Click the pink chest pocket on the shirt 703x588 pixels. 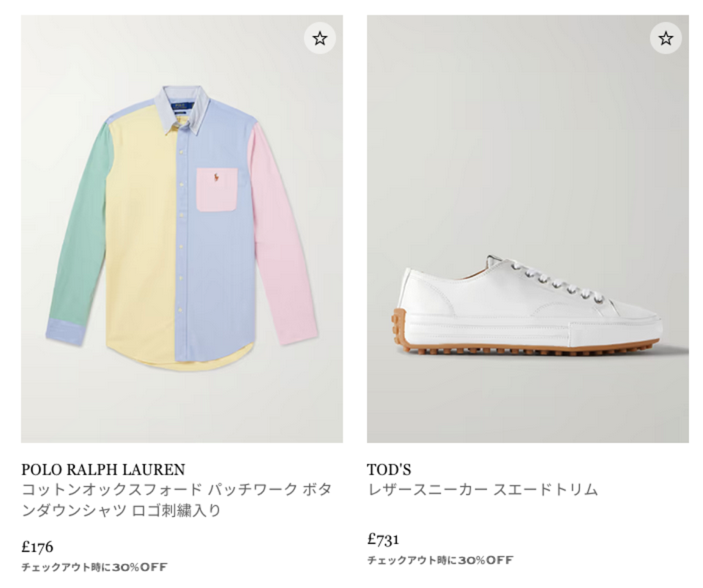pyautogui.click(x=217, y=189)
